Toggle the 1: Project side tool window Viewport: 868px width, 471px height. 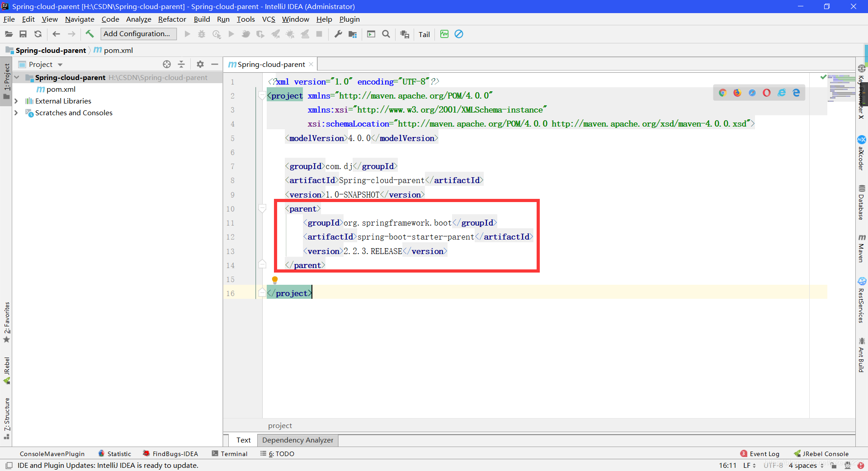(x=6, y=81)
